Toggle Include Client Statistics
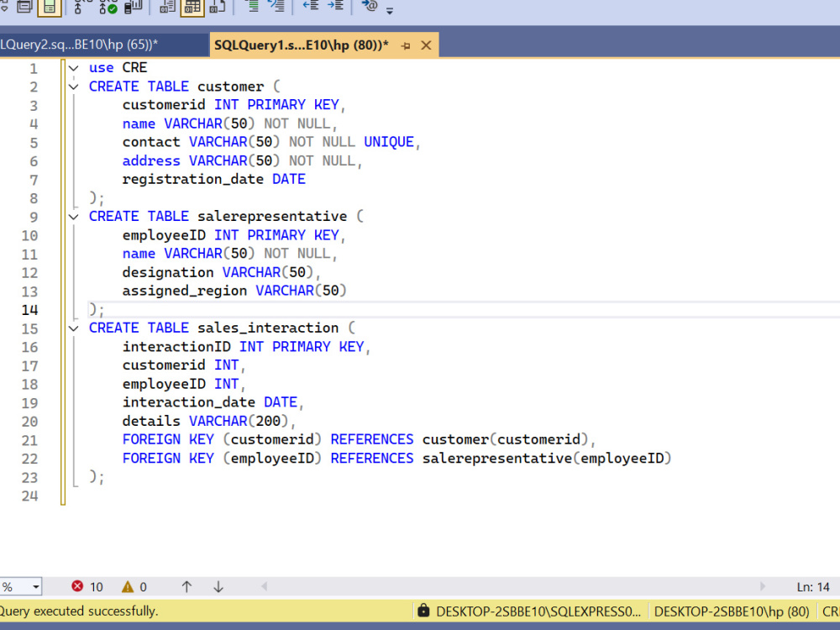Screen dimensions: 840x630 coord(133,7)
